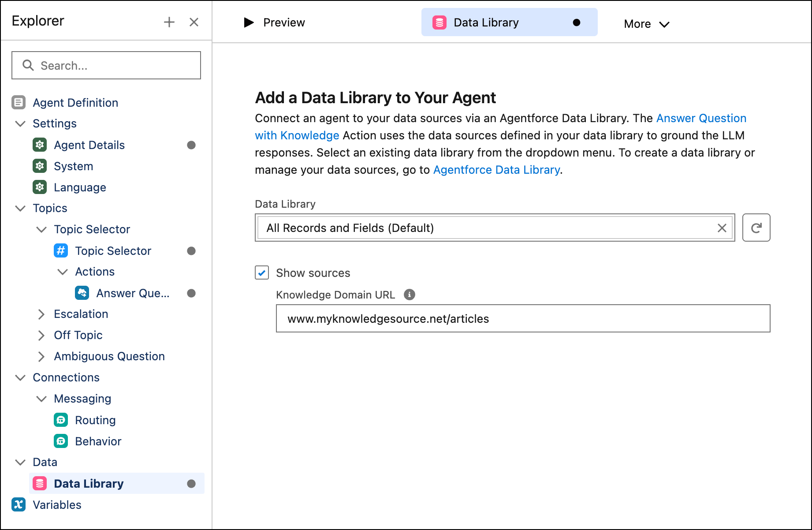812x530 pixels.
Task: Switch to the Preview tab
Action: pyautogui.click(x=274, y=22)
